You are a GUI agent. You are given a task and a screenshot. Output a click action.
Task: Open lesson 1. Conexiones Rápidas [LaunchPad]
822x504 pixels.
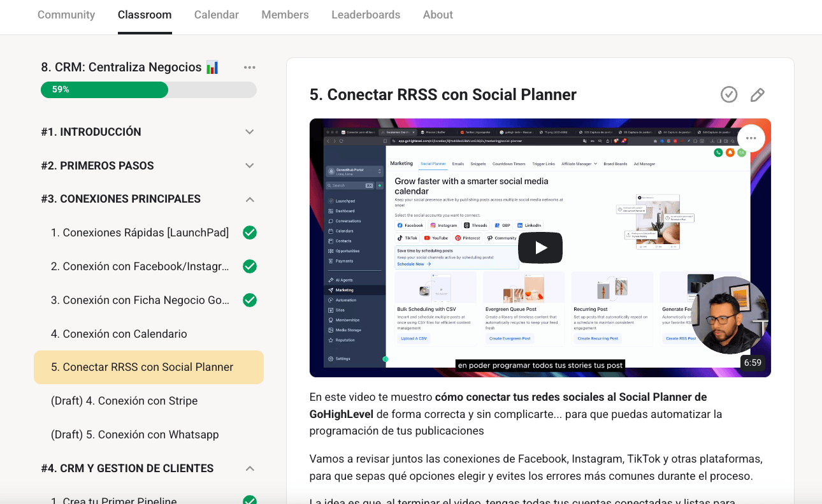click(x=140, y=233)
